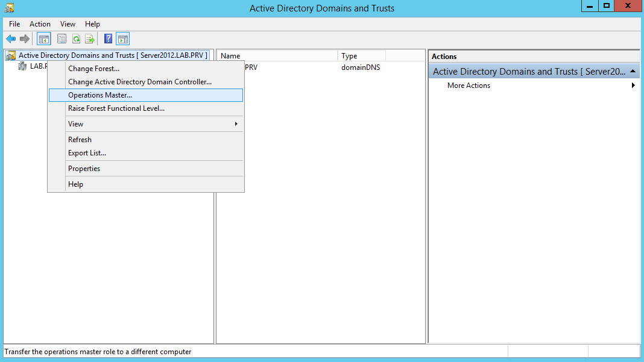Click the green Refresh toolbar icon
The image size is (644, 362).
[x=76, y=39]
